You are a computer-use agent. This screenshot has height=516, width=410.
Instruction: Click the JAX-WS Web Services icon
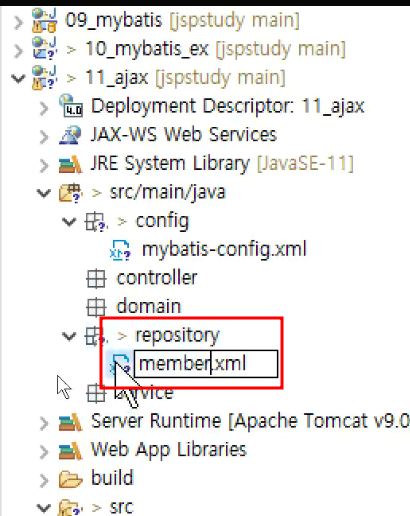(70, 135)
